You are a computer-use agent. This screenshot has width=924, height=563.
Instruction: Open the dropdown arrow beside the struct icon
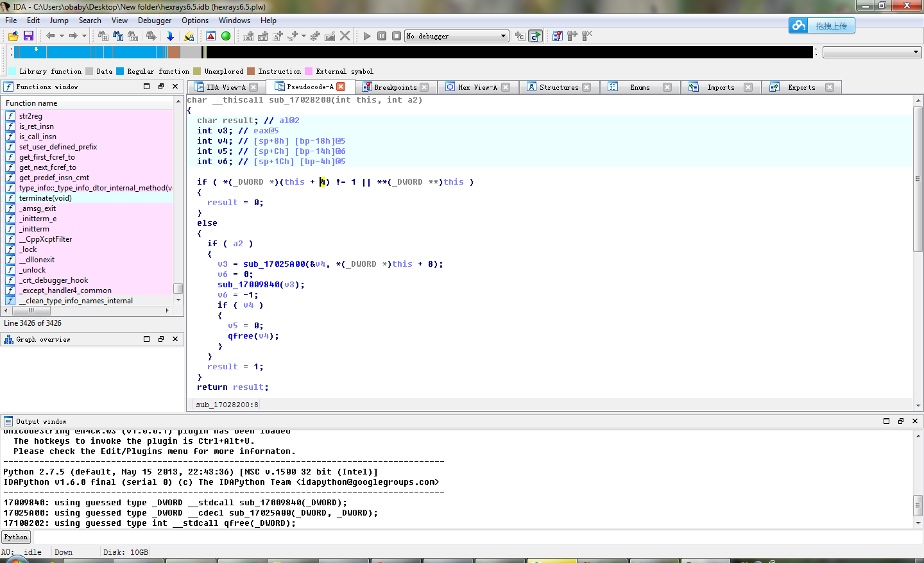pos(304,36)
